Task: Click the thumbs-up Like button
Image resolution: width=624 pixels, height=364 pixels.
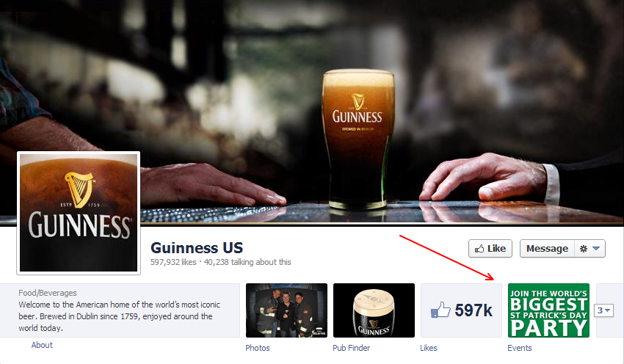Action: [x=490, y=249]
